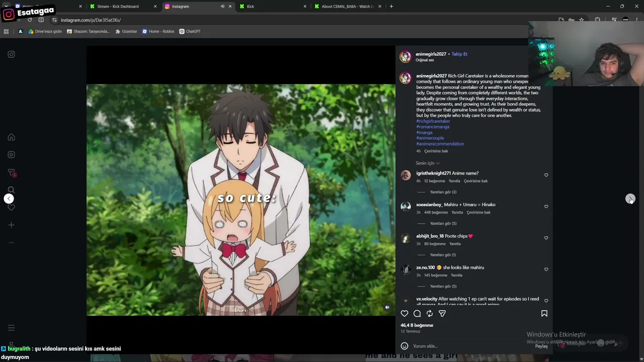Like soeasianboy_'s comment
The image size is (644, 362).
(546, 206)
